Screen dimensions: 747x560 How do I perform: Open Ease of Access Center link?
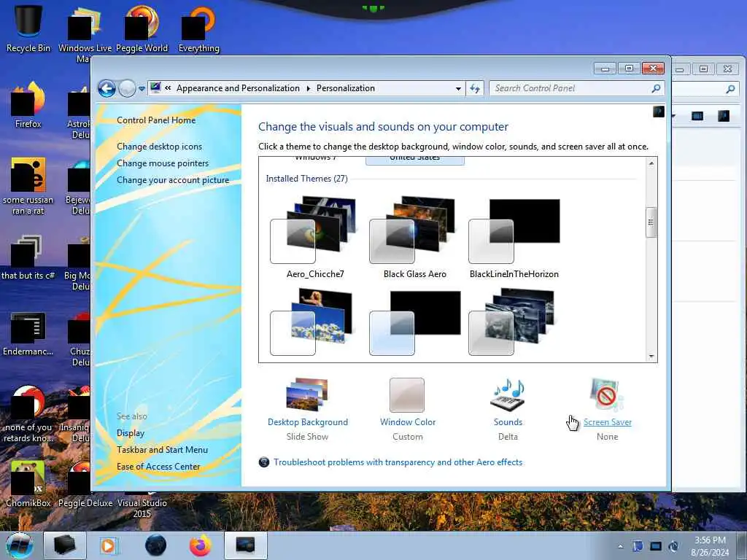158,466
